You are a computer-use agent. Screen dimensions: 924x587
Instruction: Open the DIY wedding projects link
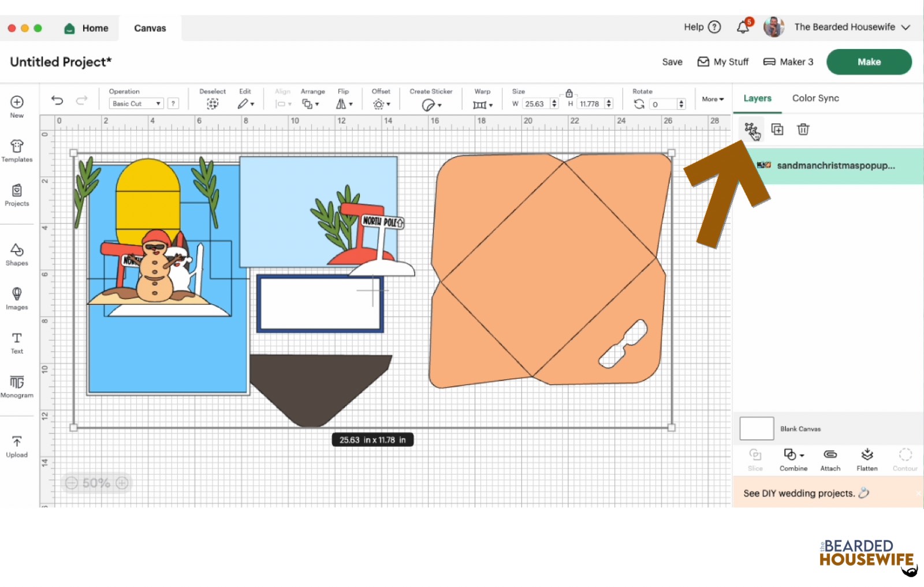(x=806, y=493)
